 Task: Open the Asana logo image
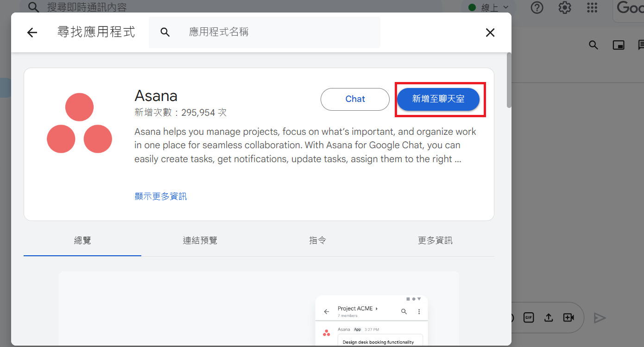tap(79, 123)
